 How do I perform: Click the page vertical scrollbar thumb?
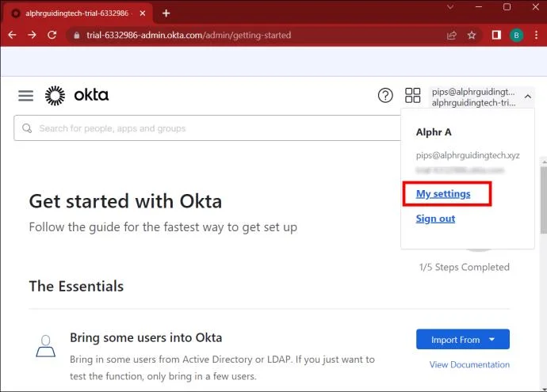544,200
